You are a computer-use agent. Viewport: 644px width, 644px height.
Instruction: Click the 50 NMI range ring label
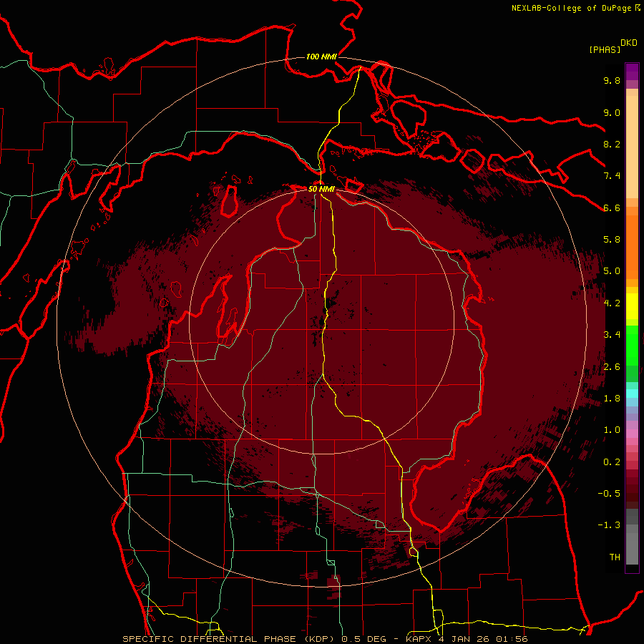pyautogui.click(x=321, y=189)
